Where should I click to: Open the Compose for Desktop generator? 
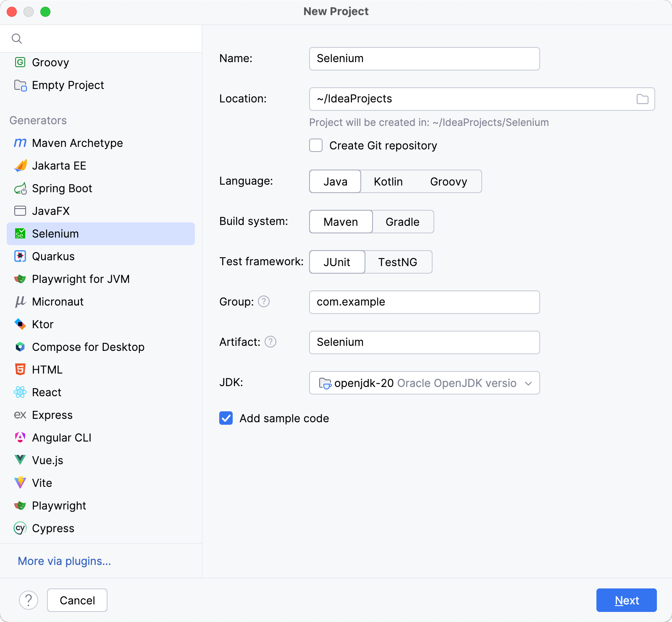(88, 347)
